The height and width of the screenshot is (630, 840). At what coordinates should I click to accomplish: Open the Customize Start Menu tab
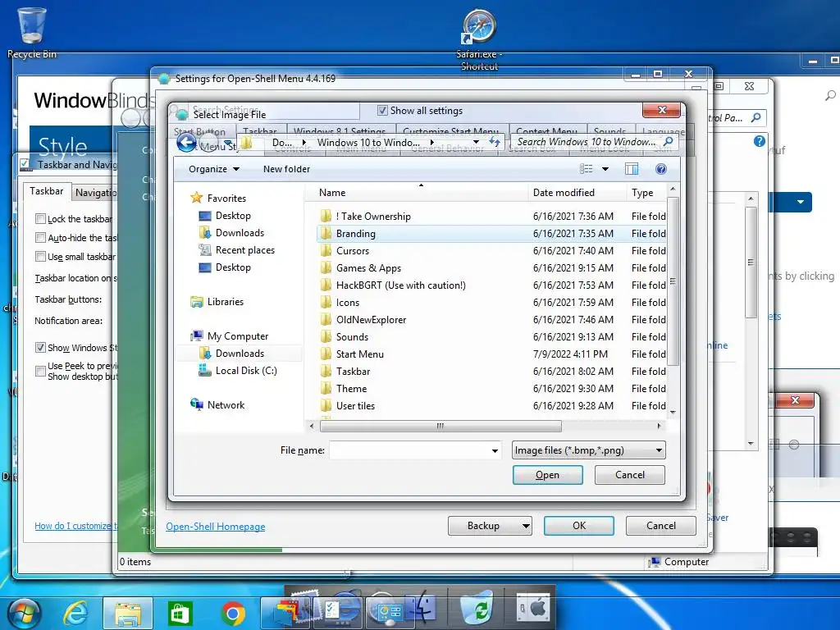pos(450,131)
